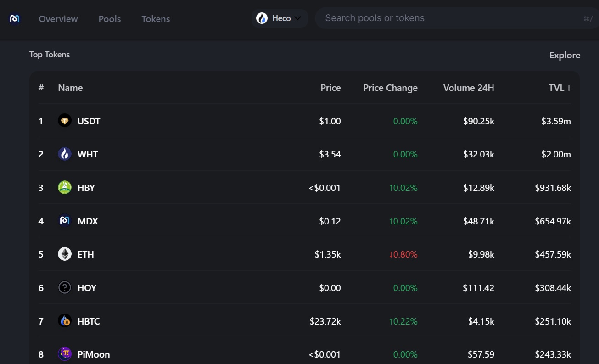Click the ETH token icon
Viewport: 599px width, 364px height.
(x=65, y=254)
